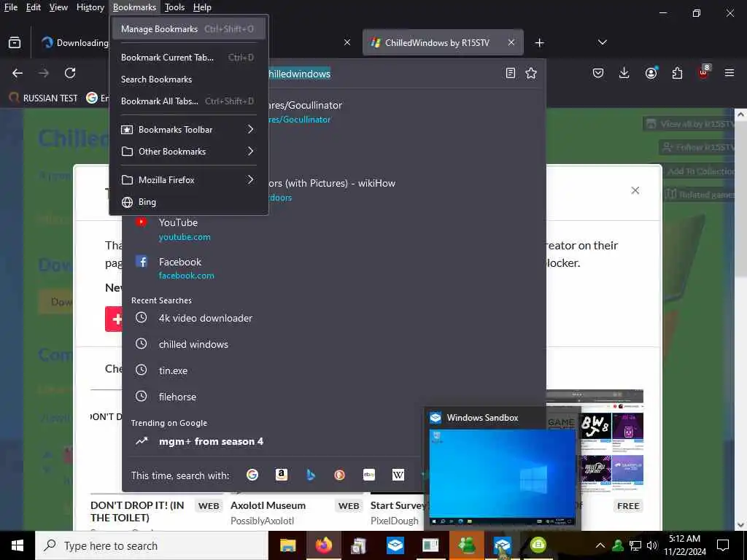The height and width of the screenshot is (560, 747).
Task: Reload the current page
Action: tap(70, 73)
